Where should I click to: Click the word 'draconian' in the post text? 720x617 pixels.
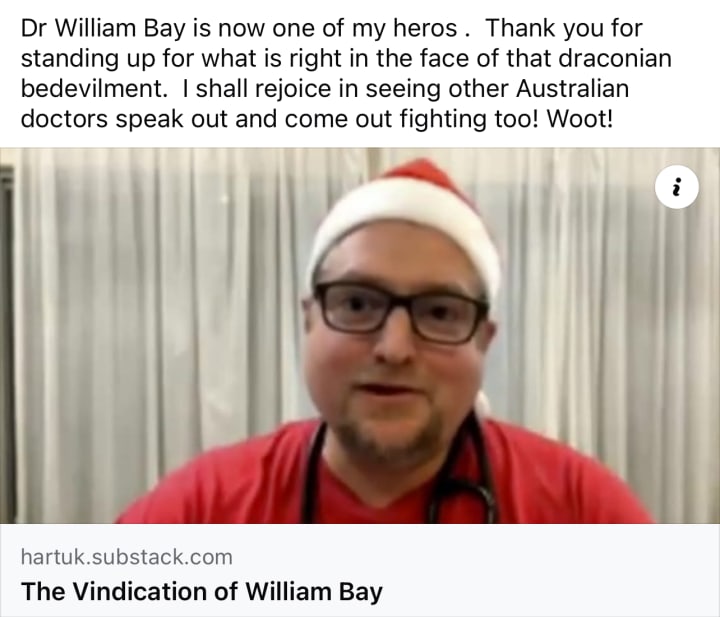click(615, 58)
